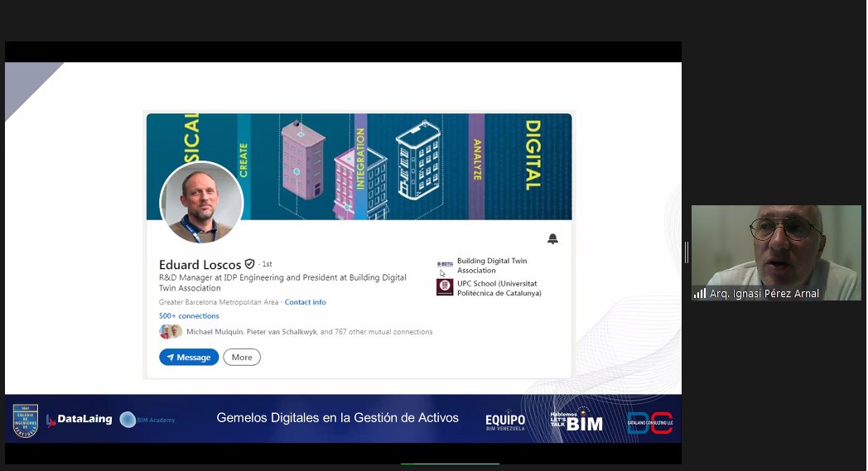
Task: Select the Eduard Loscos name heading
Action: (200, 265)
